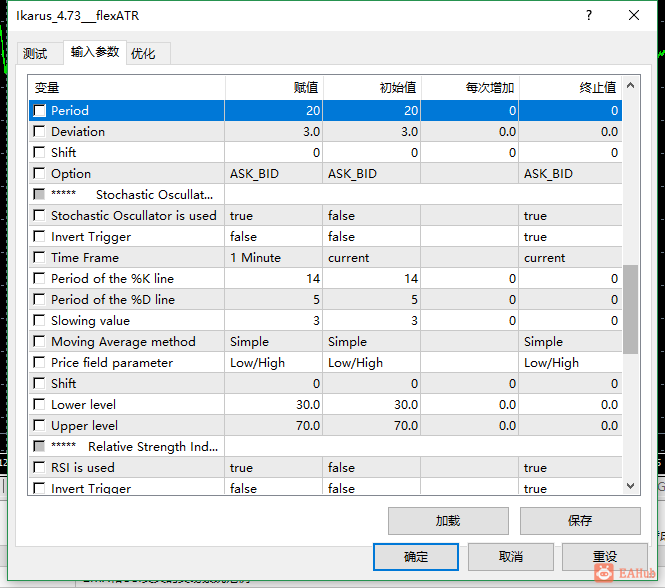Image resolution: width=665 pixels, height=588 pixels.
Task: Click the 加载 button
Action: click(x=448, y=521)
